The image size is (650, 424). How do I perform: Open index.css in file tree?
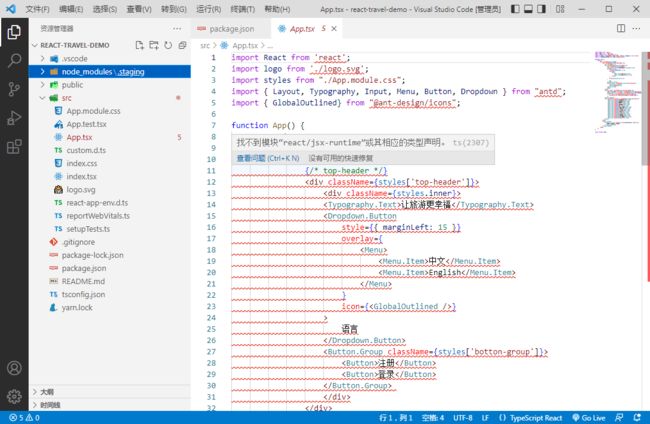[110, 163]
